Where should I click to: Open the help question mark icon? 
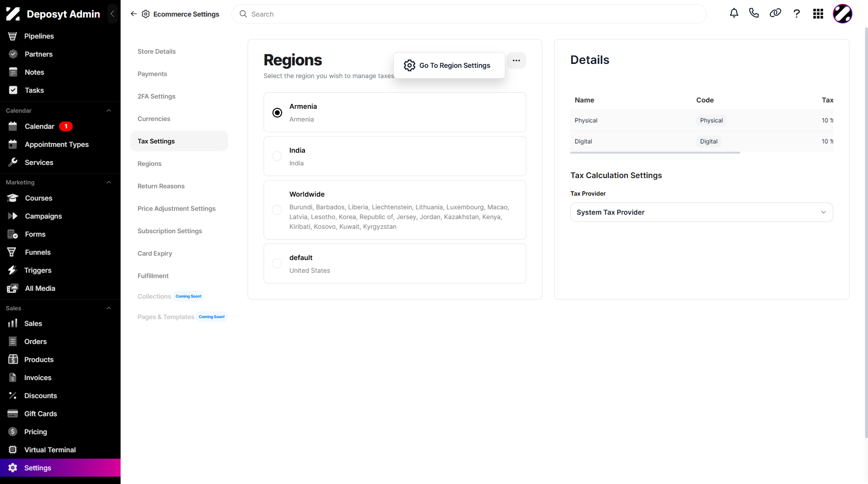point(797,14)
